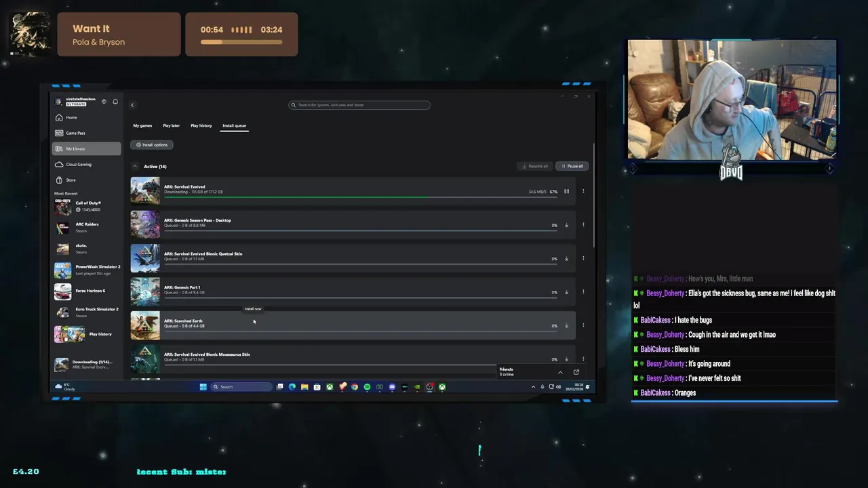The image size is (868, 488).
Task: Click ARK: Survival Evolved Bionic Mosasaurus Skin title
Action: click(x=207, y=354)
